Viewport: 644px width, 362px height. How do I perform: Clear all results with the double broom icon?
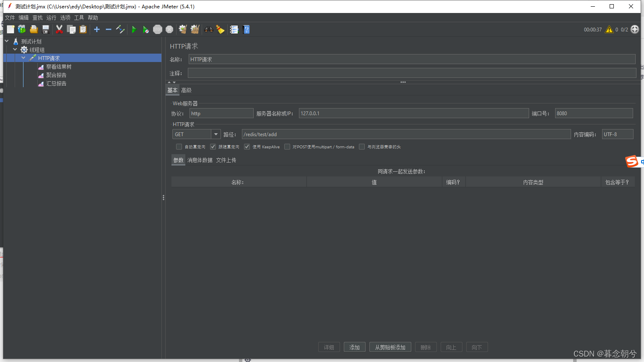tap(195, 29)
